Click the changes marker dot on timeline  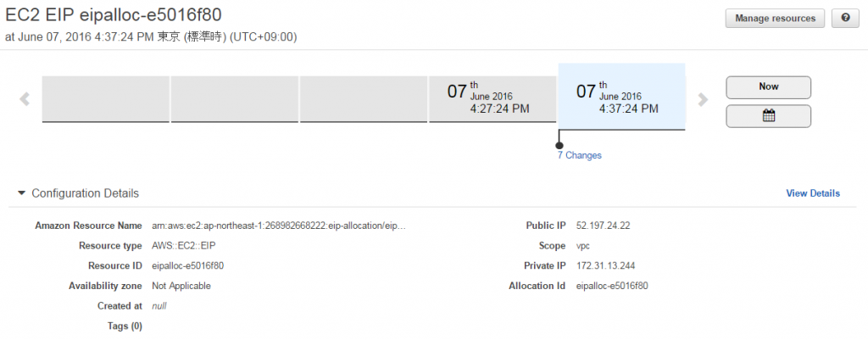[x=559, y=145]
